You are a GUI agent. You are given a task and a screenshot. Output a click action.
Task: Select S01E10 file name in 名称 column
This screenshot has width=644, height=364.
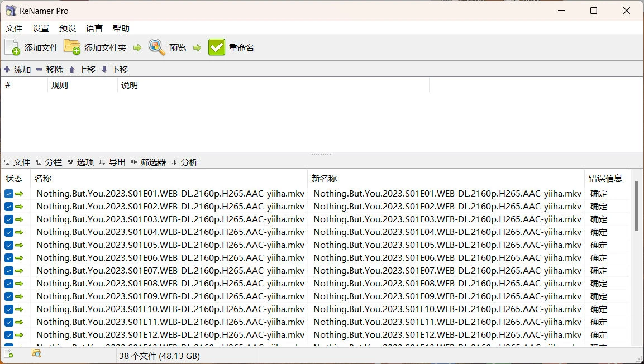tap(170, 309)
